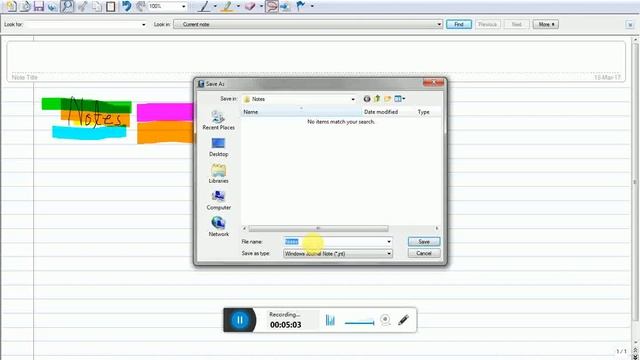Sort by the Name column header
This screenshot has width=640, height=360.
pos(301,112)
